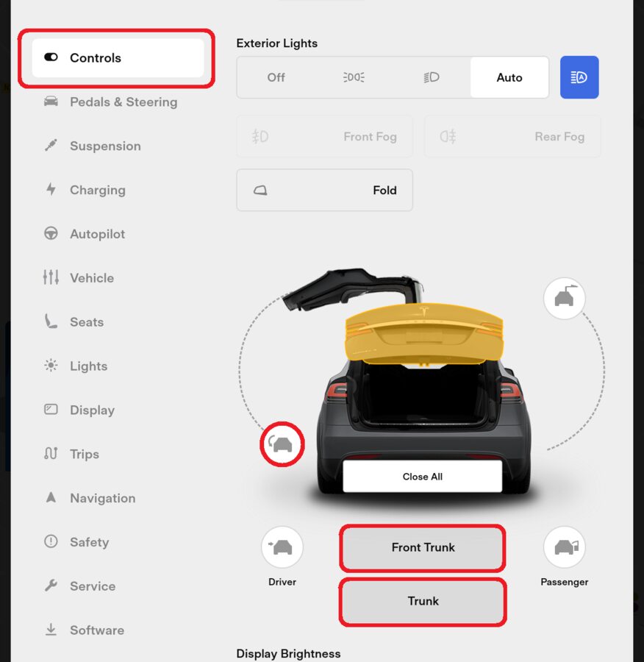Open the Autopilot section
644x662 pixels.
click(97, 234)
